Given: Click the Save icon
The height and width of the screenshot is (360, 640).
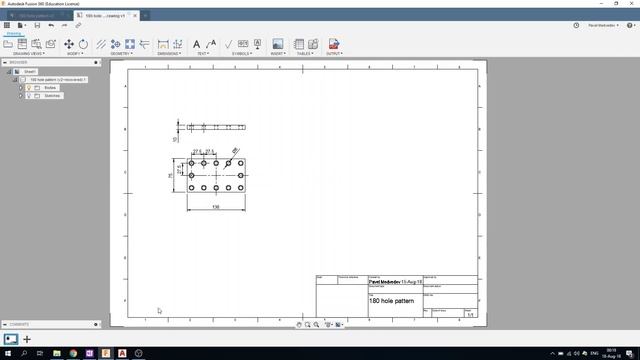Looking at the screenshot, I should point(37,25).
